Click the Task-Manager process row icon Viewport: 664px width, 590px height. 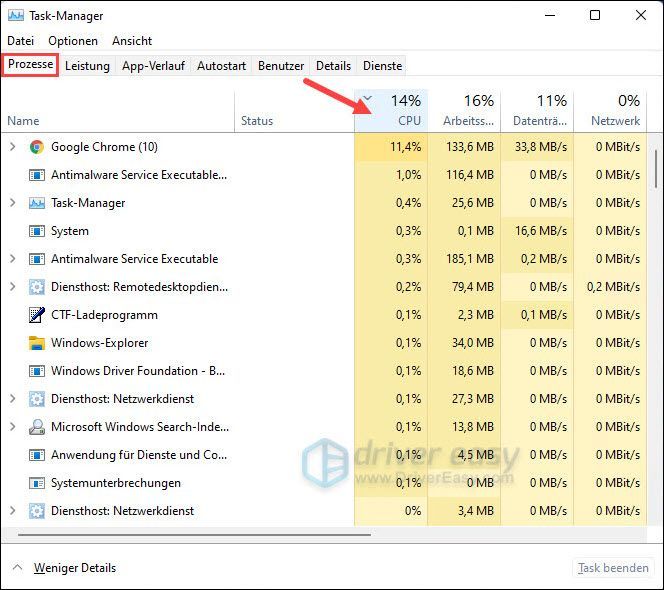pyautogui.click(x=37, y=203)
